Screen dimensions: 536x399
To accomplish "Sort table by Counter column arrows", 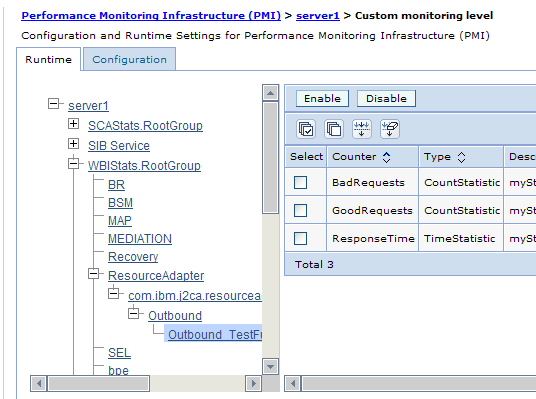I will click(x=386, y=157).
